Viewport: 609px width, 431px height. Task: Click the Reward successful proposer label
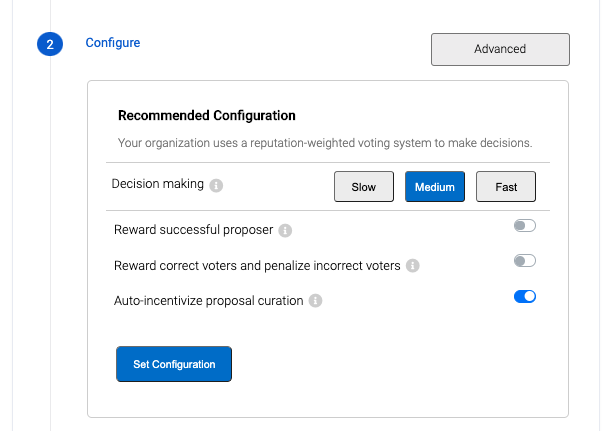[192, 231]
